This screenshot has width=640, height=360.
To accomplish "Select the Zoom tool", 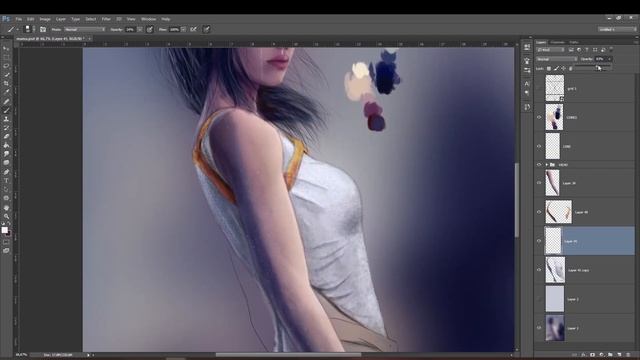I will [x=6, y=216].
